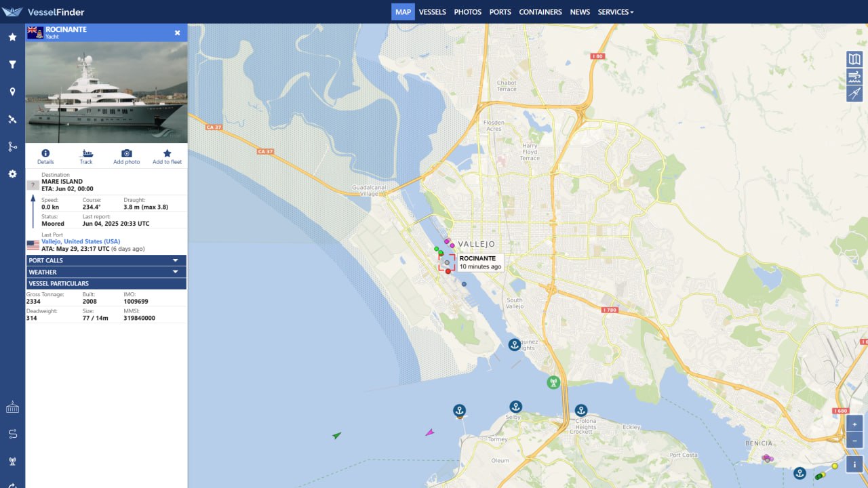868x488 pixels.
Task: Open the map layers icon
Action: click(x=854, y=60)
